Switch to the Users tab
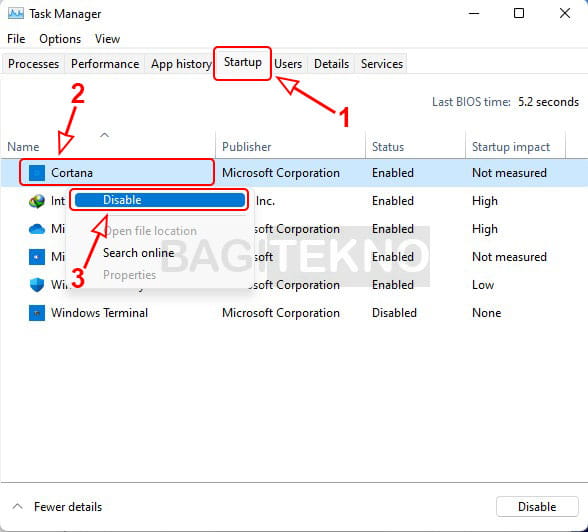Viewport: 588px width, 532px height. click(x=288, y=64)
